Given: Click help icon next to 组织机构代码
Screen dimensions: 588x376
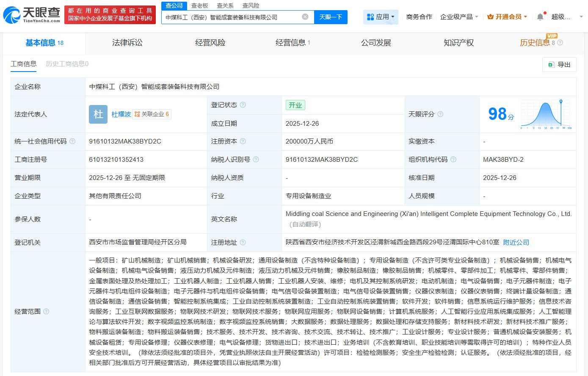Looking at the screenshot, I should [x=453, y=160].
